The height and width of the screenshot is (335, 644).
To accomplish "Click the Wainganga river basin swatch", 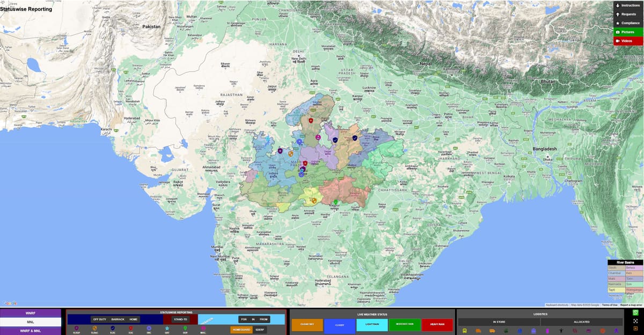I will [634, 290].
